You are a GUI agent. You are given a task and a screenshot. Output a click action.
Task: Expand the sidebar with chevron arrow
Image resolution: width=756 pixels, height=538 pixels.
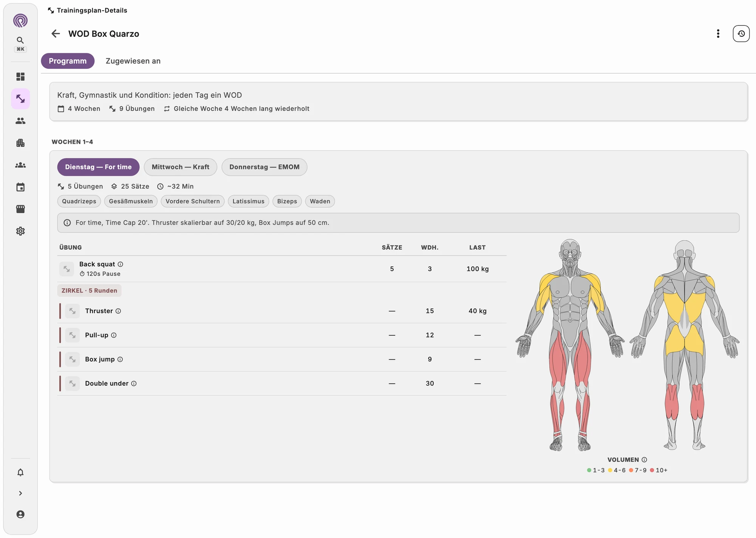point(20,493)
